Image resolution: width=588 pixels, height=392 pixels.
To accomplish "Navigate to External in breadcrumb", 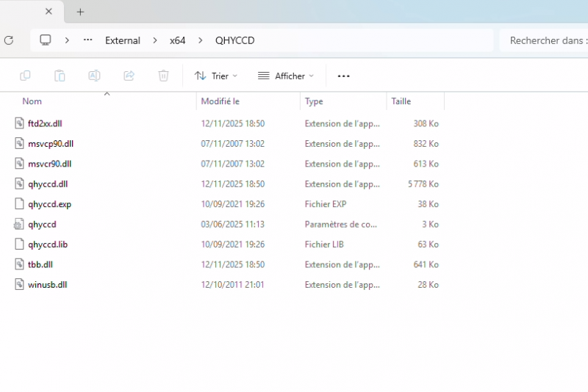I will (x=123, y=40).
